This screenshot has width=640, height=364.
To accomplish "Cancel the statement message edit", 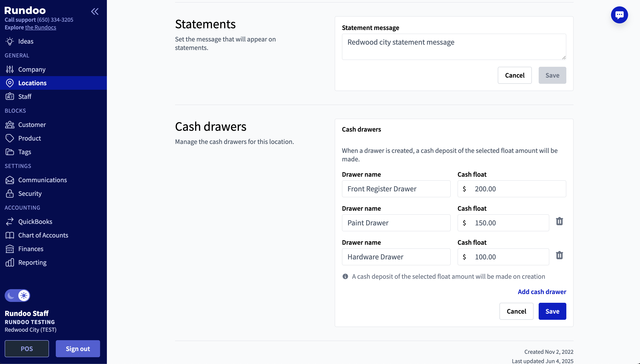I will [x=514, y=75].
